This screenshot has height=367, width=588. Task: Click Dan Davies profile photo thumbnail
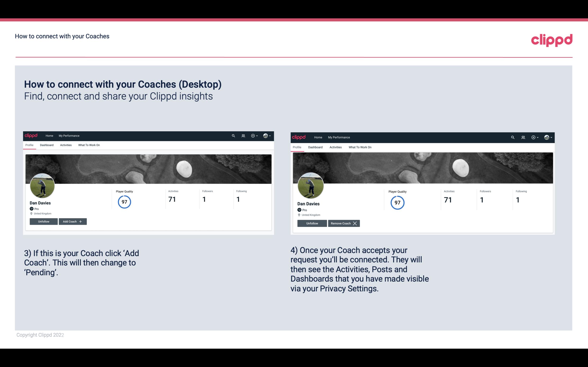coord(42,185)
